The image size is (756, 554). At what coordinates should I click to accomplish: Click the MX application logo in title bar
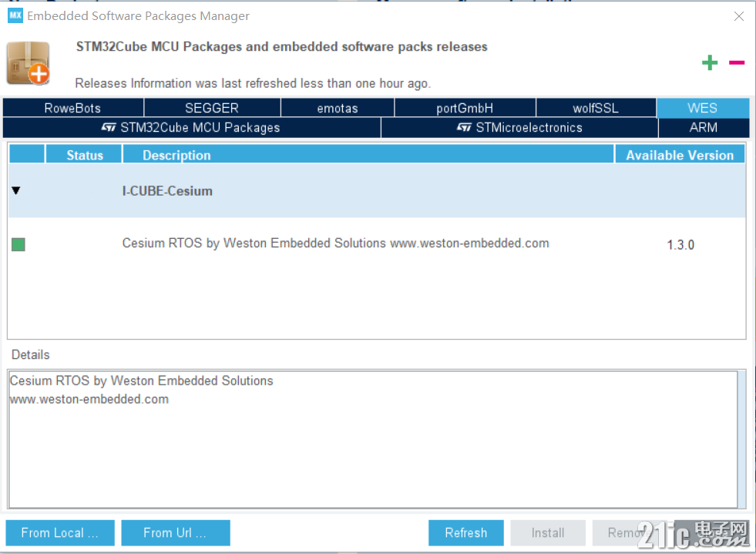15,15
